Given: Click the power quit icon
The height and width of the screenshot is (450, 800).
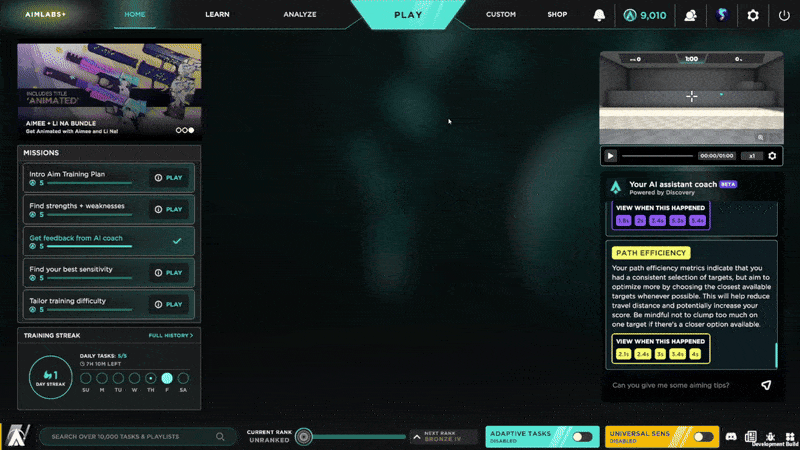Looking at the screenshot, I should coord(784,15).
